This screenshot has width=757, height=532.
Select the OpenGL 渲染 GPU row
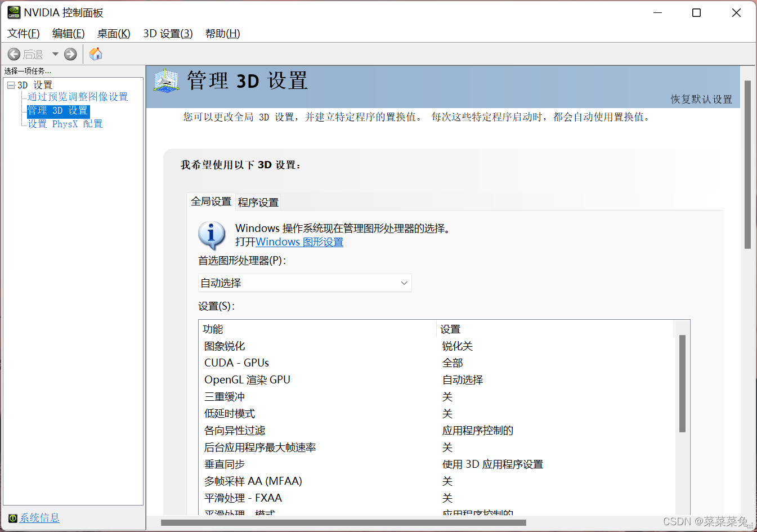(x=437, y=380)
